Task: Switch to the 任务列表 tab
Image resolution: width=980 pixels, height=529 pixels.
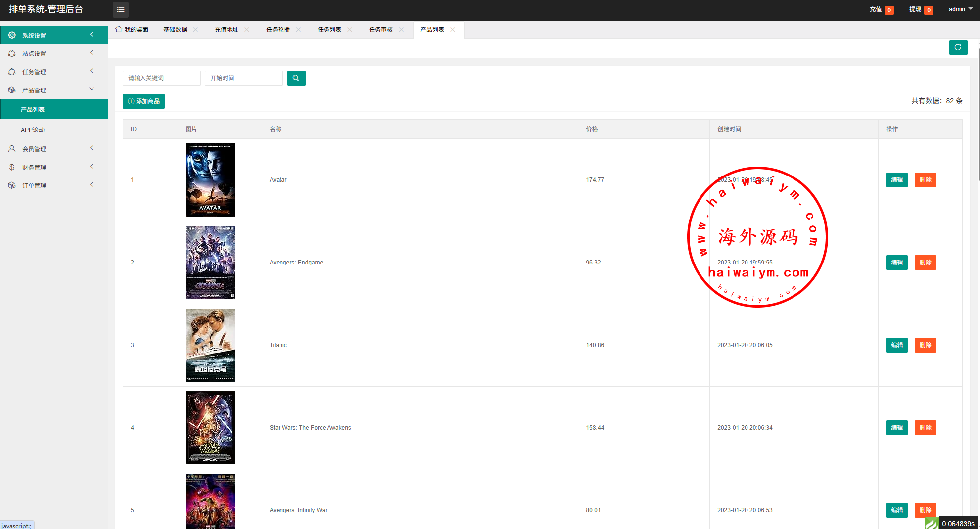Action: coord(329,30)
